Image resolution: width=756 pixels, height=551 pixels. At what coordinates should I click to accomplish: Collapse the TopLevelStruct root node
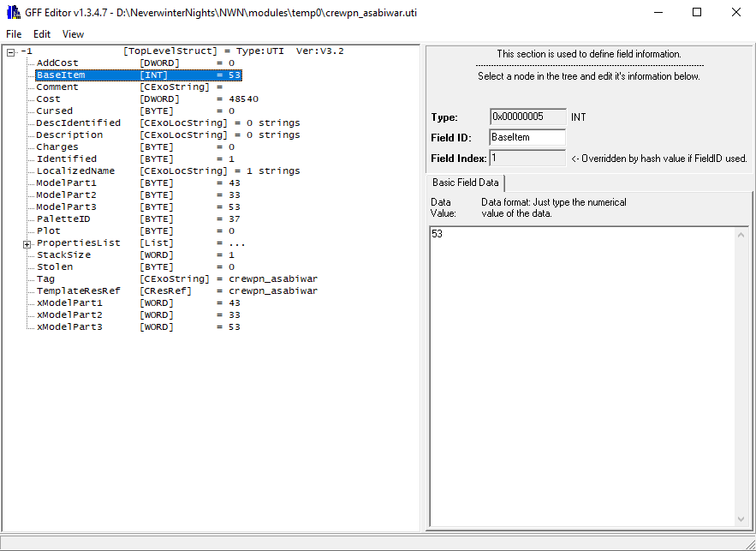pos(11,51)
